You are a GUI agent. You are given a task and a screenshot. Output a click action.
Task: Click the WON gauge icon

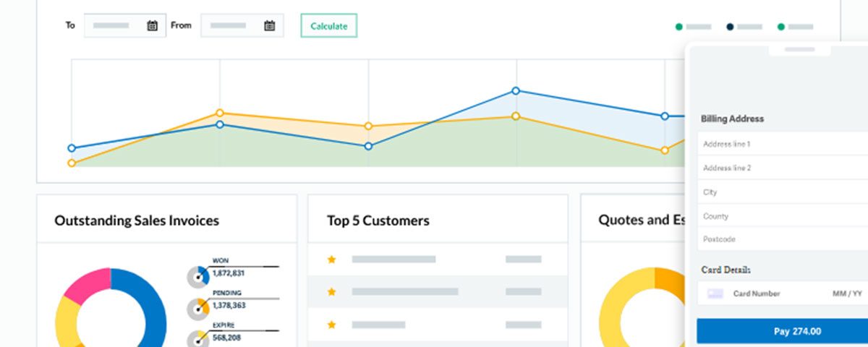tap(198, 276)
